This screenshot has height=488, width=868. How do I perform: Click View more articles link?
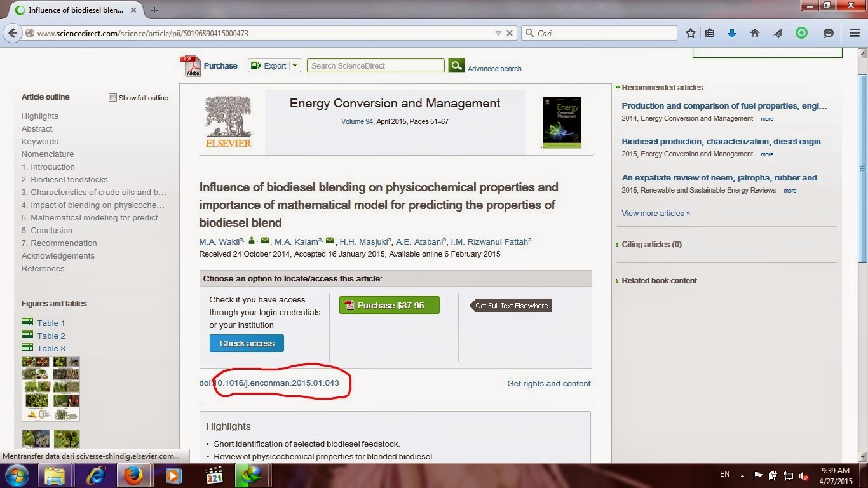tap(656, 213)
